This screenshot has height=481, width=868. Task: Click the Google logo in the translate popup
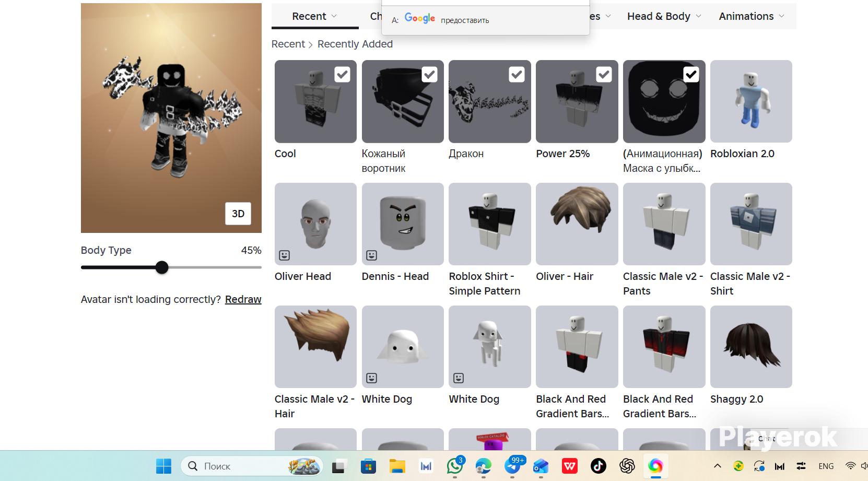coord(420,19)
